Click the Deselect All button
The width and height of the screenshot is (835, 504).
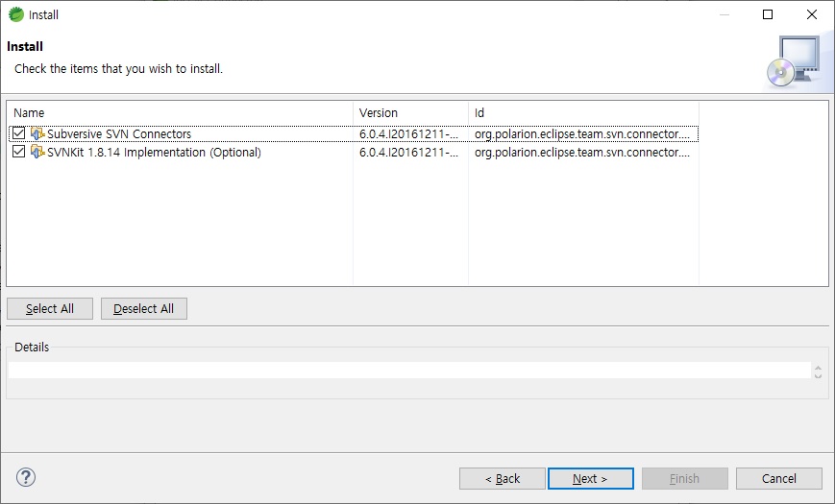click(144, 309)
